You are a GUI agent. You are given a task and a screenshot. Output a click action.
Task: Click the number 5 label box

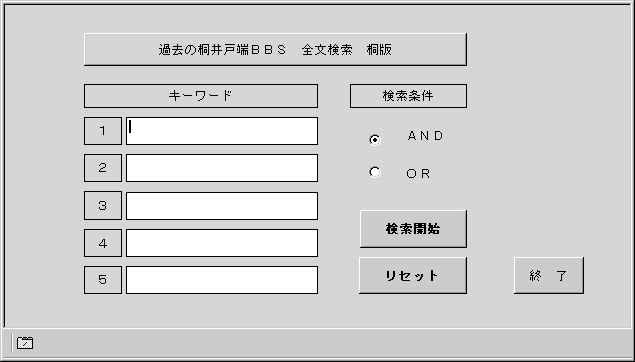103,280
